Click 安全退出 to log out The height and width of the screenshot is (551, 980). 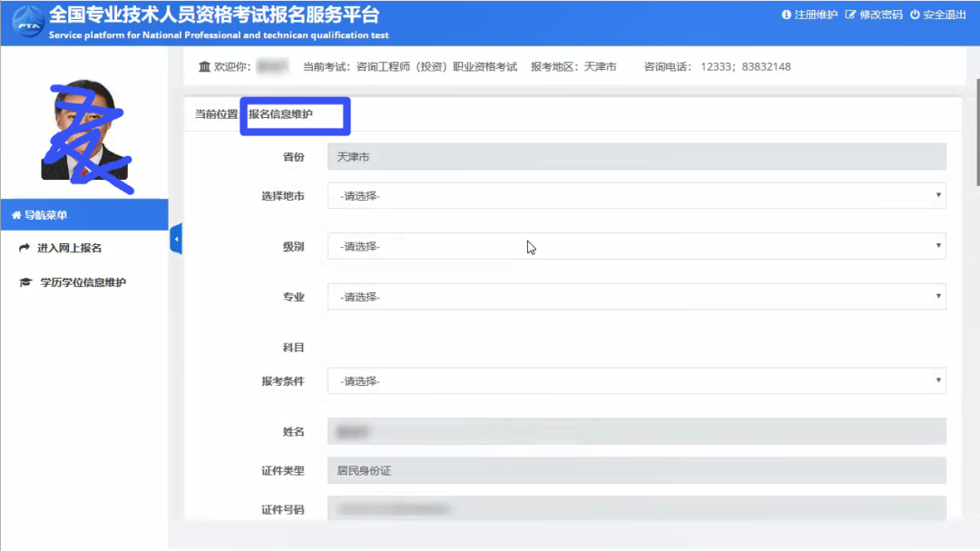pyautogui.click(x=938, y=15)
